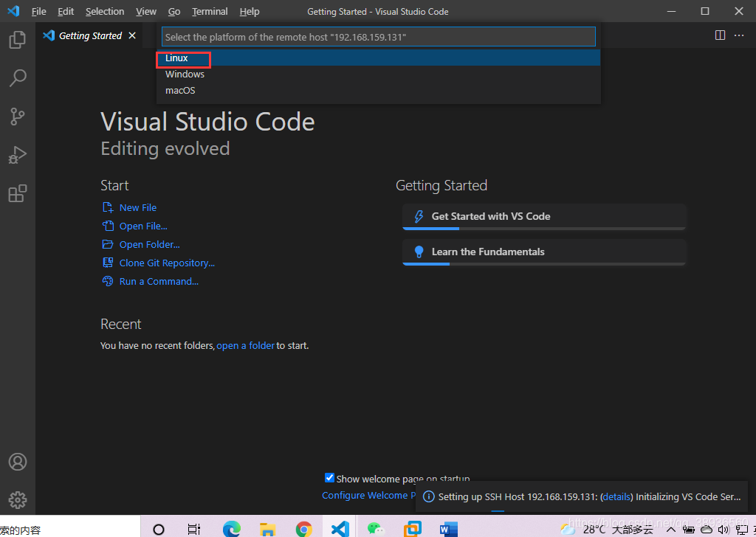756x537 pixels.
Task: Click the Task View taskbar icon
Action: (x=194, y=530)
